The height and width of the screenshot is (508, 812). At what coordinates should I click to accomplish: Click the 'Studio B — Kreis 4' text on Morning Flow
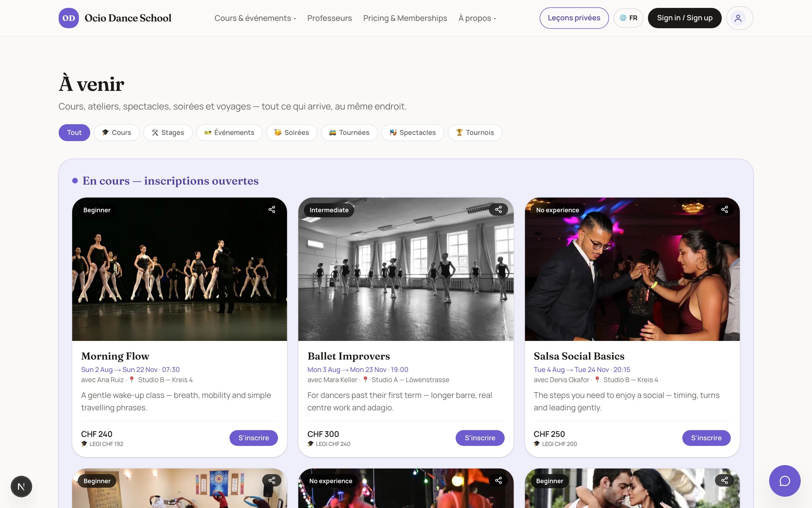(x=165, y=380)
